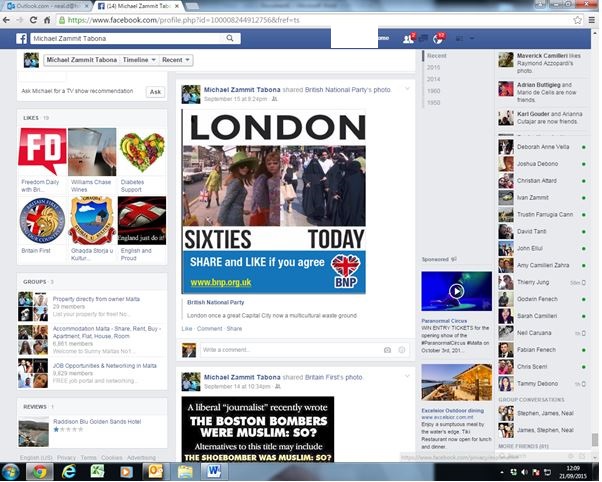602x482 pixels.
Task: Reload the page with refresh icon
Action: tap(33, 20)
